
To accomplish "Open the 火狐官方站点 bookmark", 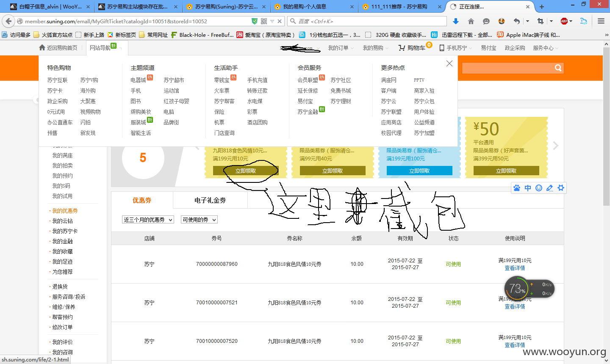I will pyautogui.click(x=53, y=35).
